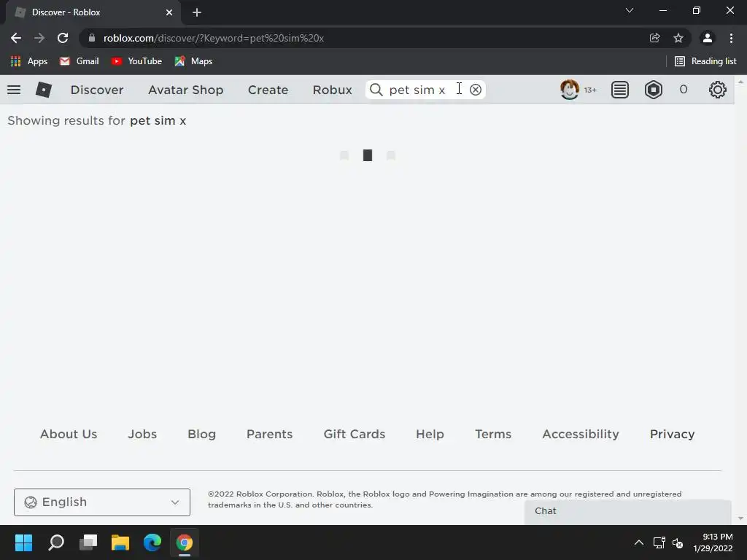Click the muted volume tray icon

click(x=678, y=542)
